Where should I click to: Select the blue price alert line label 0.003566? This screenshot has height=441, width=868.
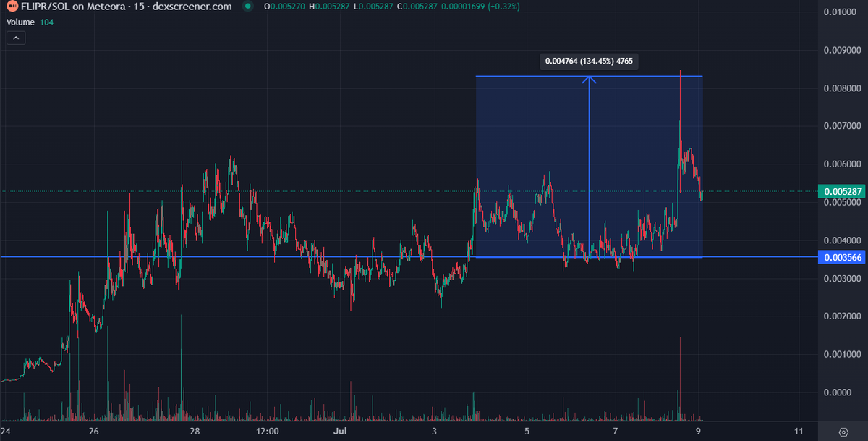(841, 257)
